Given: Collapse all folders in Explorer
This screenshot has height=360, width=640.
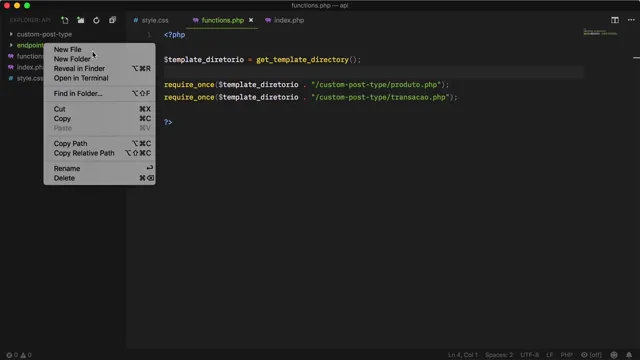Looking at the screenshot, I should point(112,20).
